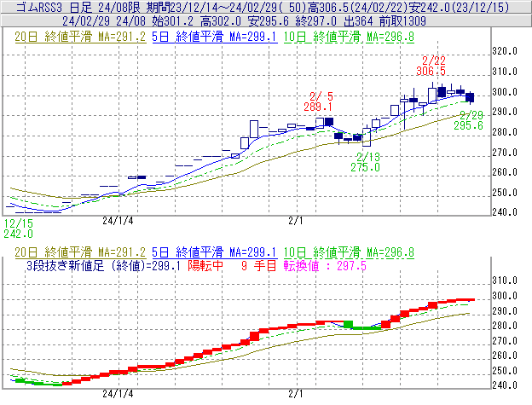
Task: Click the 280.0 axis label on lower chart
Action: coord(505,326)
